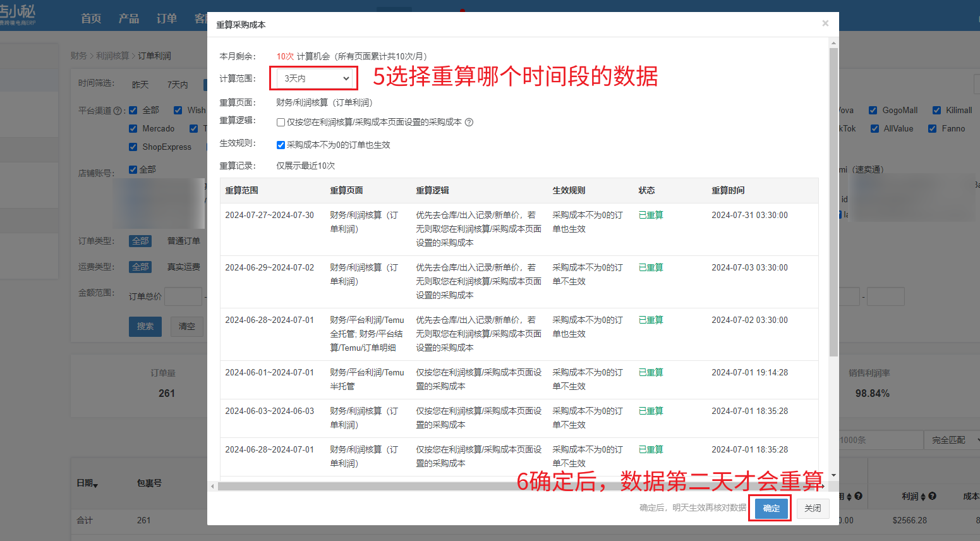Click range 2024-07-27~2024-07-30 cell
This screenshot has height=541, width=980.
tap(269, 215)
